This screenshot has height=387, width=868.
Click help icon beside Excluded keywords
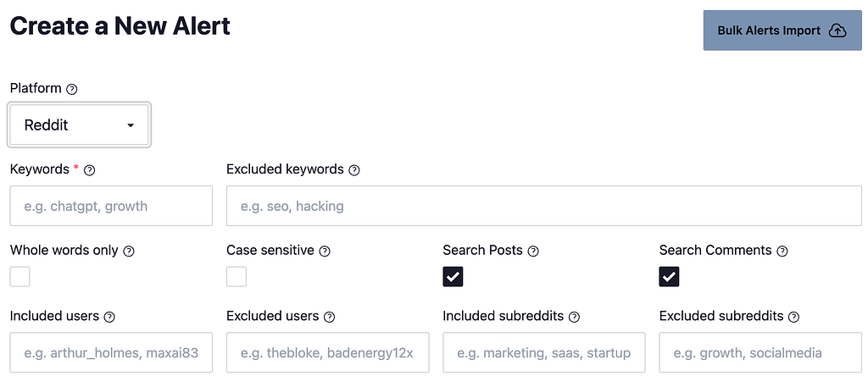click(354, 170)
